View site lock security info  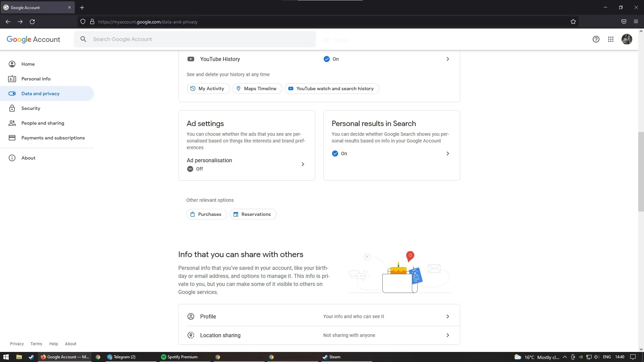92,22
